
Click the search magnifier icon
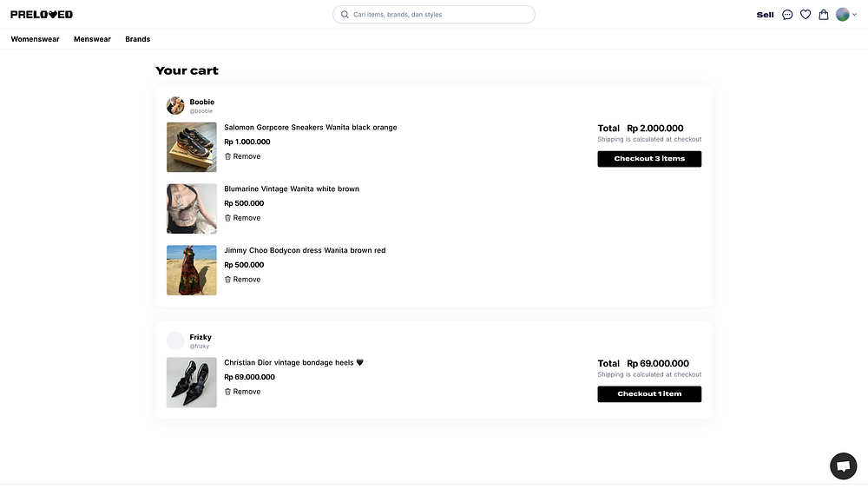[345, 15]
